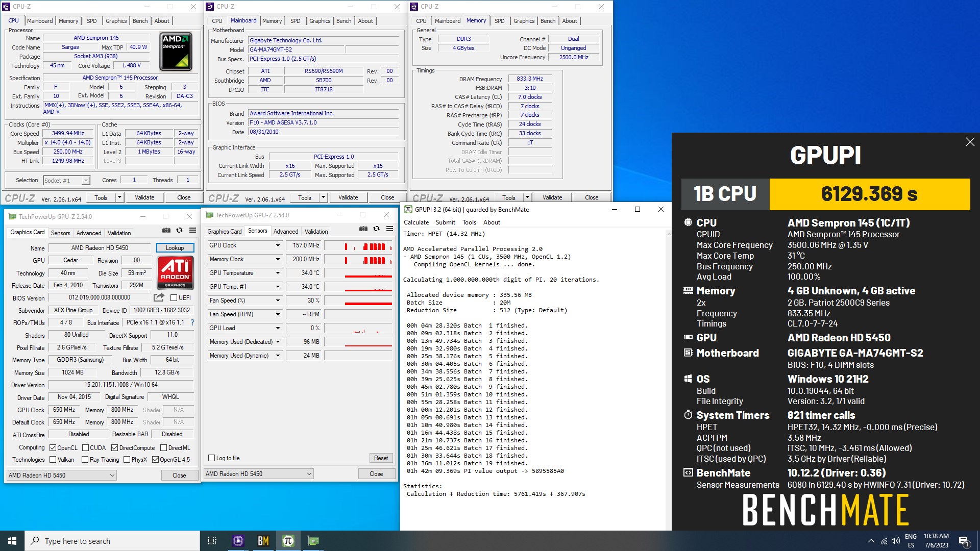Toggle the OpenCL checkbox
The image size is (980, 551).
point(53,448)
